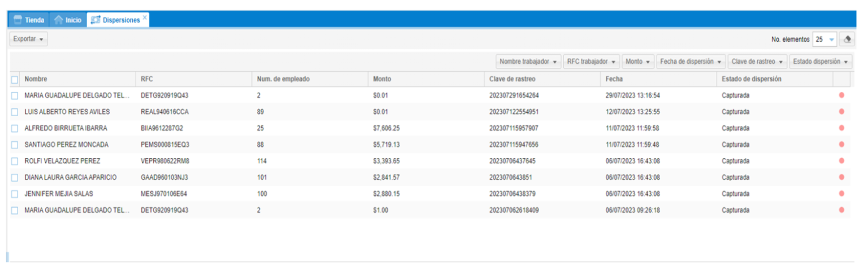Click the eraser clear-filters icon
868x271 pixels.
point(847,40)
